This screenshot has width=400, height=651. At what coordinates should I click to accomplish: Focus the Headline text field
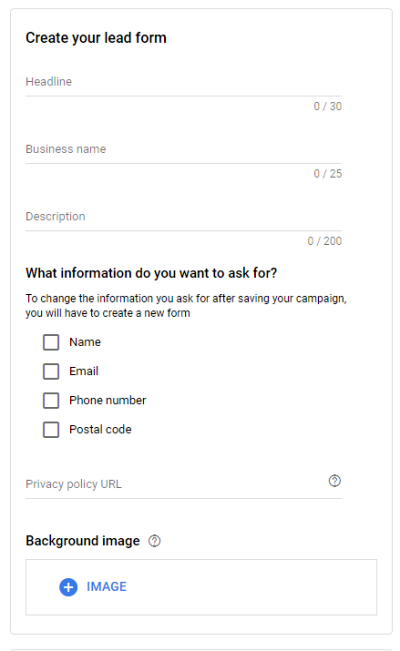click(x=184, y=82)
